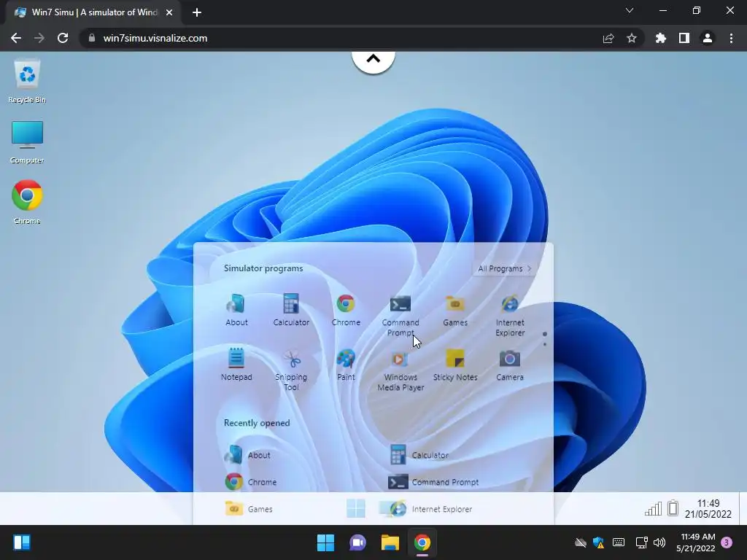
Task: Go forward in browser history
Action: pyautogui.click(x=39, y=38)
